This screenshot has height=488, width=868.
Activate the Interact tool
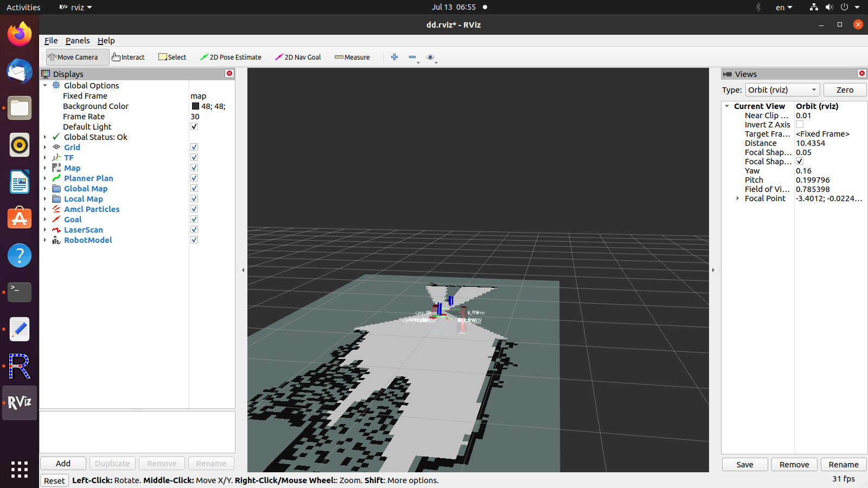(x=129, y=57)
